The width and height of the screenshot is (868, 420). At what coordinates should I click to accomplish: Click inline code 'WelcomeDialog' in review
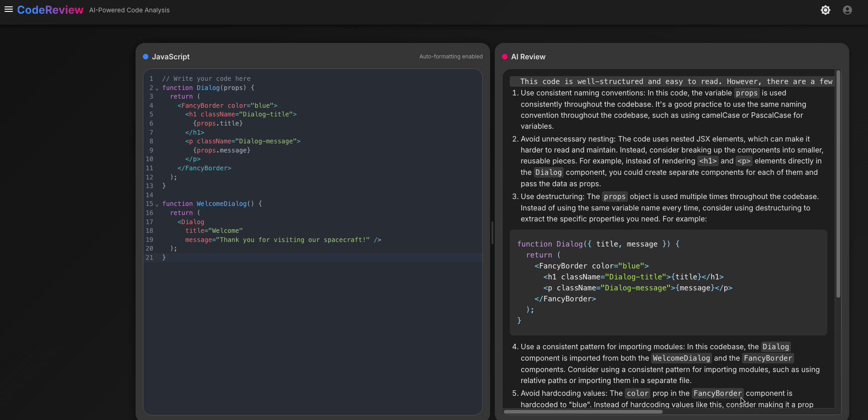681,358
